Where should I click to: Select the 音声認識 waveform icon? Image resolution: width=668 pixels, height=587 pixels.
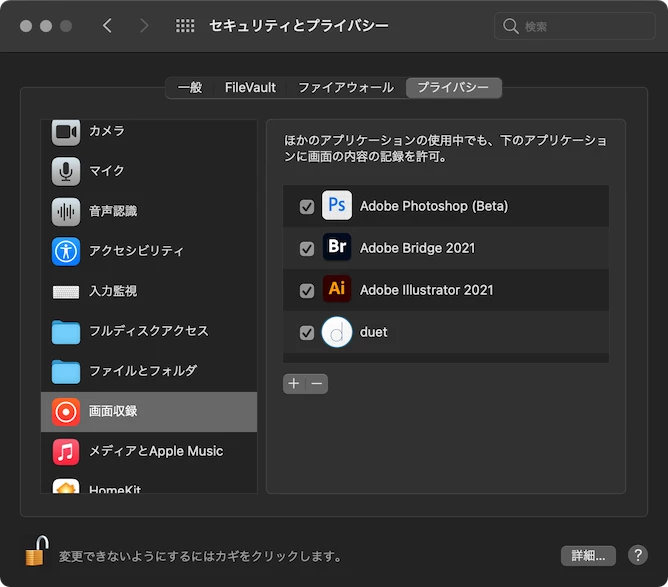tap(66, 211)
